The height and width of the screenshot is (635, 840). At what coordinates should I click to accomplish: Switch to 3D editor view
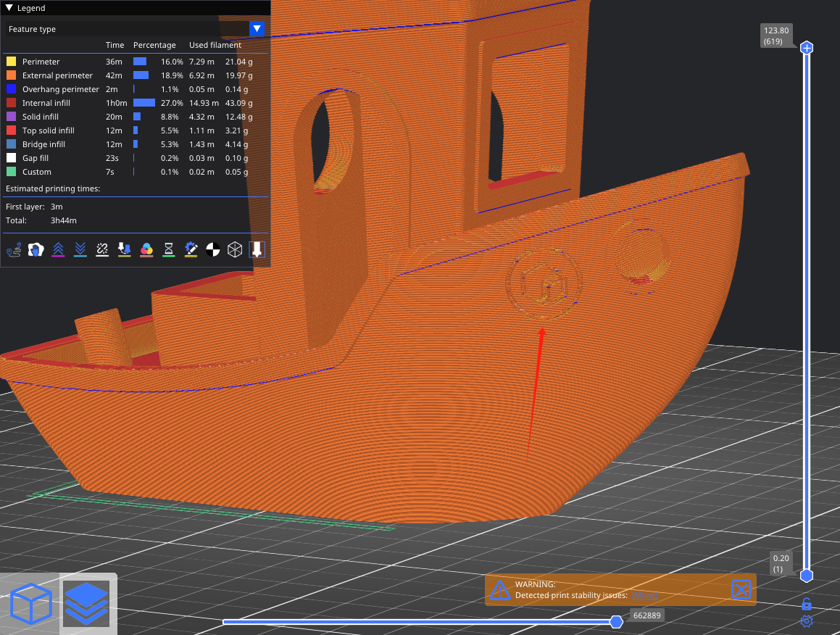[x=30, y=603]
